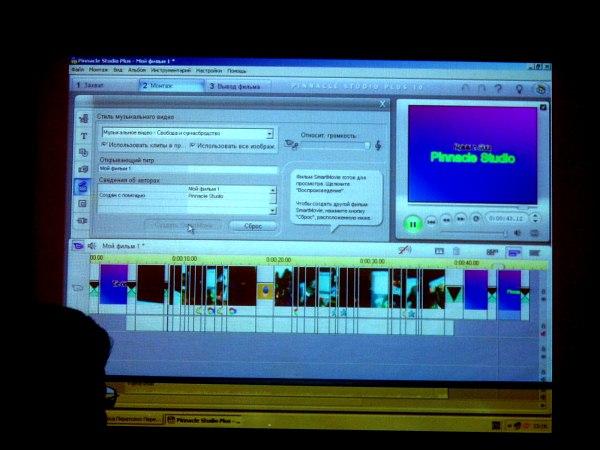Open the disc menu tool in toolbox sidebar
The width and height of the screenshot is (600, 450).
coord(83,153)
